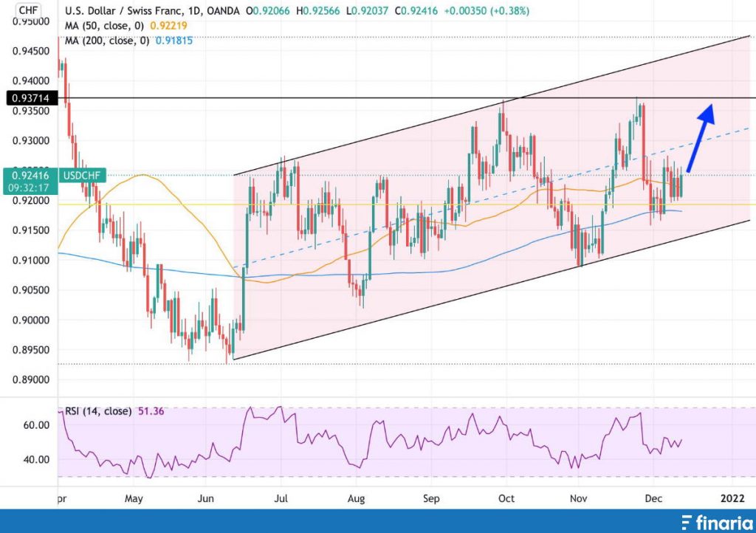Image resolution: width=756 pixels, height=533 pixels.
Task: Click the black 0.93714 price line label
Action: [31, 98]
